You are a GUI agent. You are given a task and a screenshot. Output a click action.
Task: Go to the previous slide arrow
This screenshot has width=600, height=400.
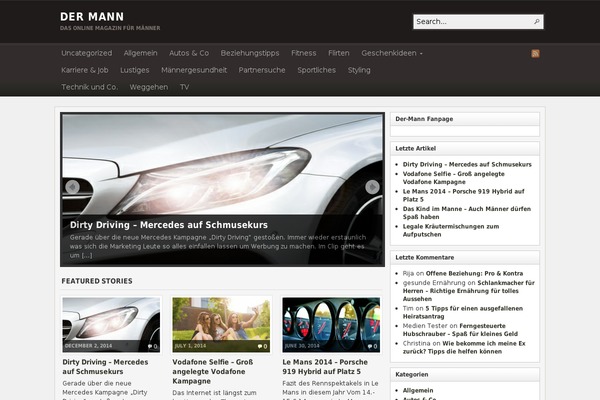[x=72, y=187]
